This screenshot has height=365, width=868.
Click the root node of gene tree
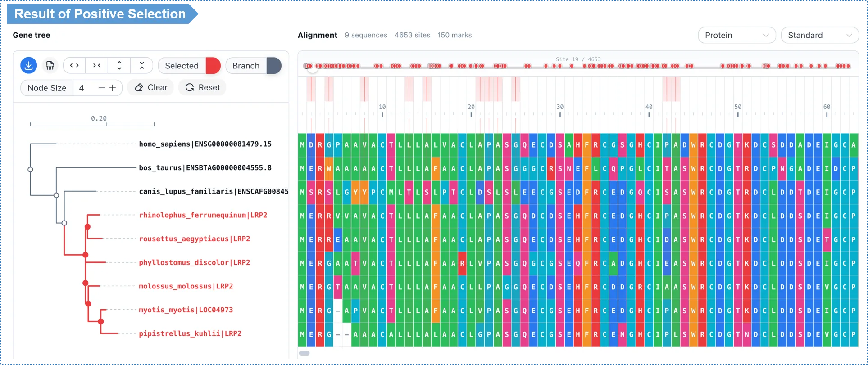tap(30, 170)
